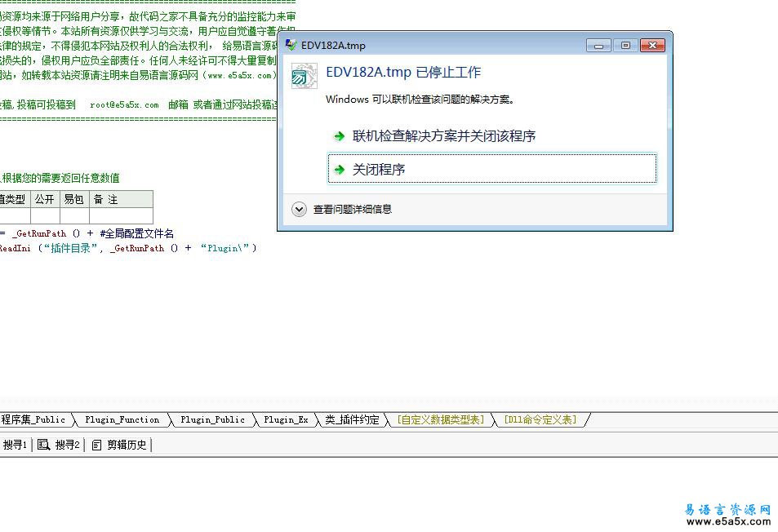This screenshot has width=778, height=532.
Task: Expand 查看问题详细信息 chevron
Action: point(299,209)
